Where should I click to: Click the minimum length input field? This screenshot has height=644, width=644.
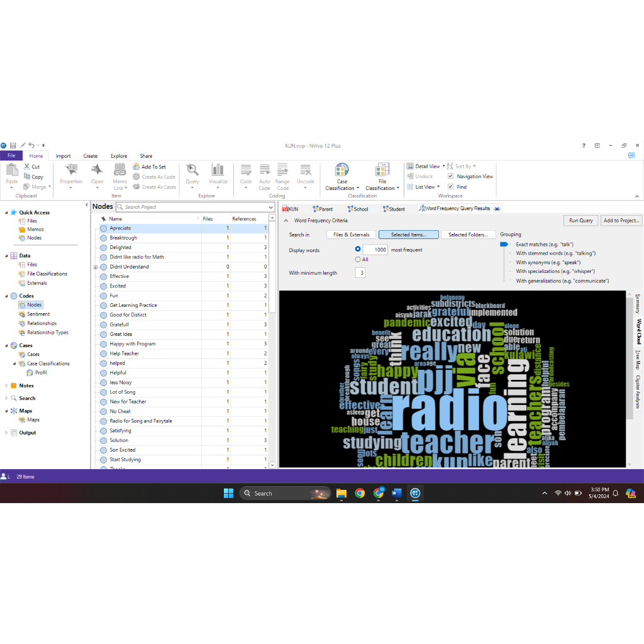[360, 273]
